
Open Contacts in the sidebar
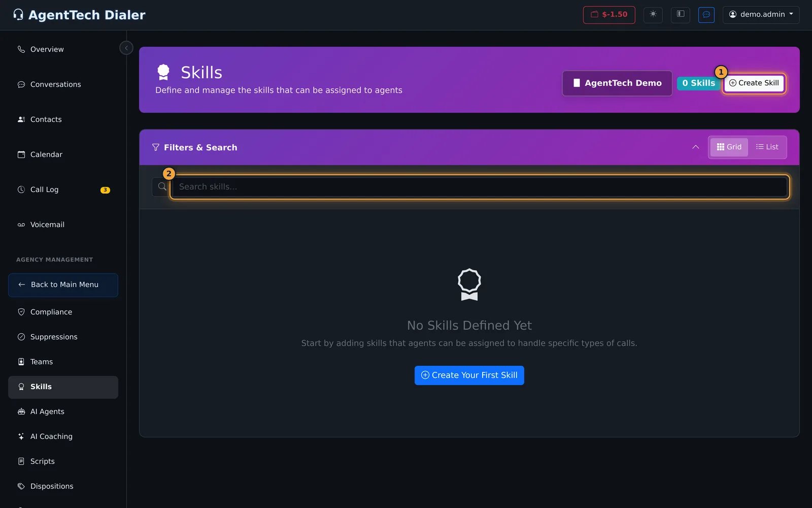(63, 119)
